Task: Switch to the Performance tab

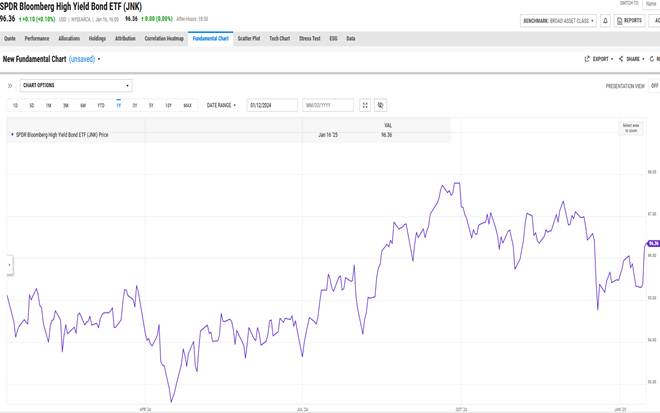Action: pos(37,38)
